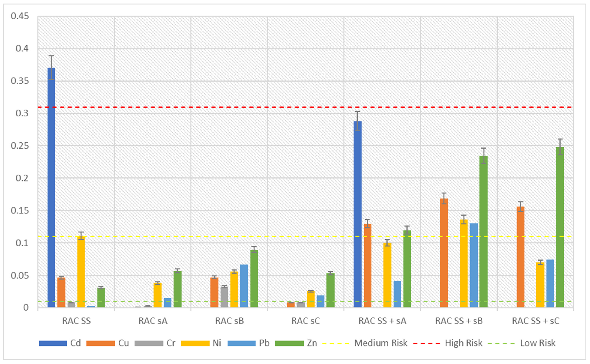Select the Zn green legend entry
The width and height of the screenshot is (590, 364).
coord(296,343)
